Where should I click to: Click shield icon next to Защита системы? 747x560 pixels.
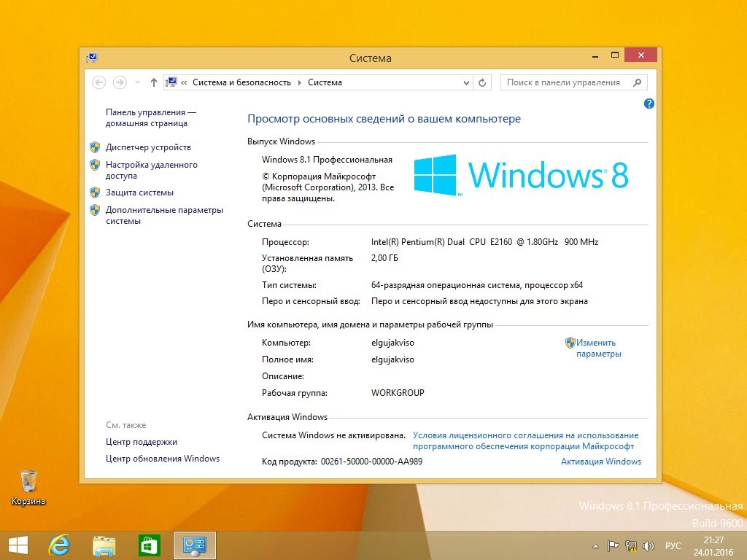95,192
